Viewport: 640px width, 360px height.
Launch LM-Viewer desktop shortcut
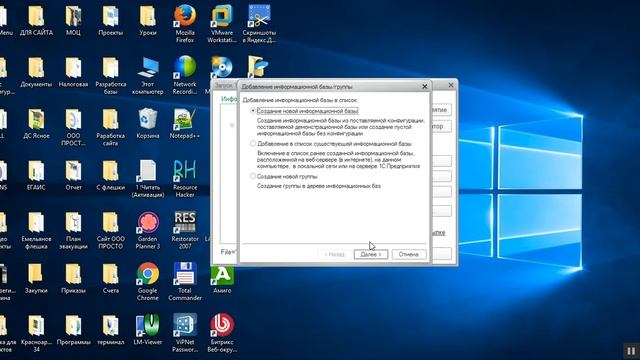tap(148, 326)
